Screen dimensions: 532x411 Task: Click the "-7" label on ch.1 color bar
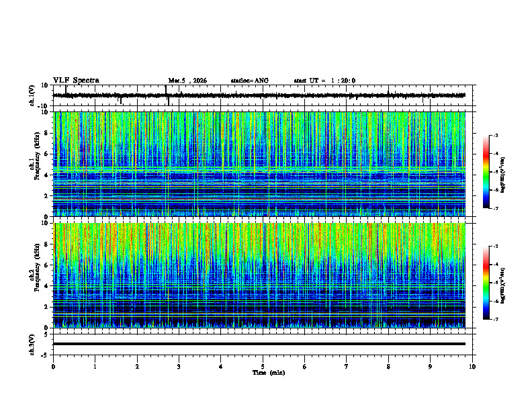[x=496, y=208]
